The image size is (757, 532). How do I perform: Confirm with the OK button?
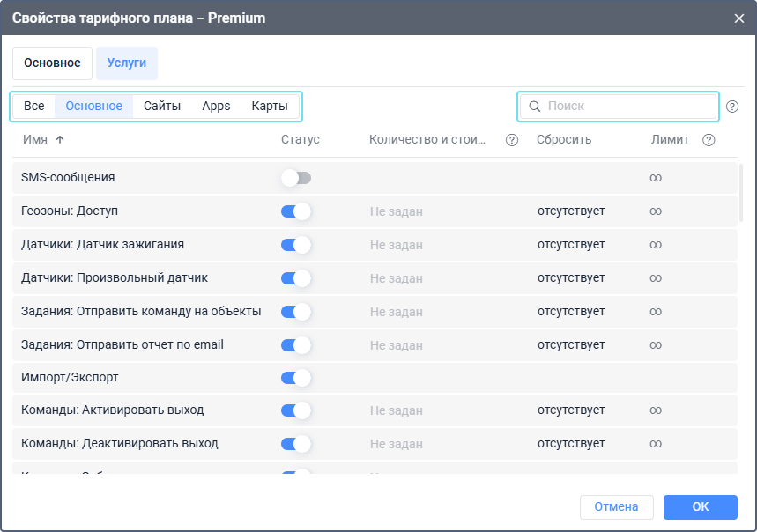pos(700,507)
